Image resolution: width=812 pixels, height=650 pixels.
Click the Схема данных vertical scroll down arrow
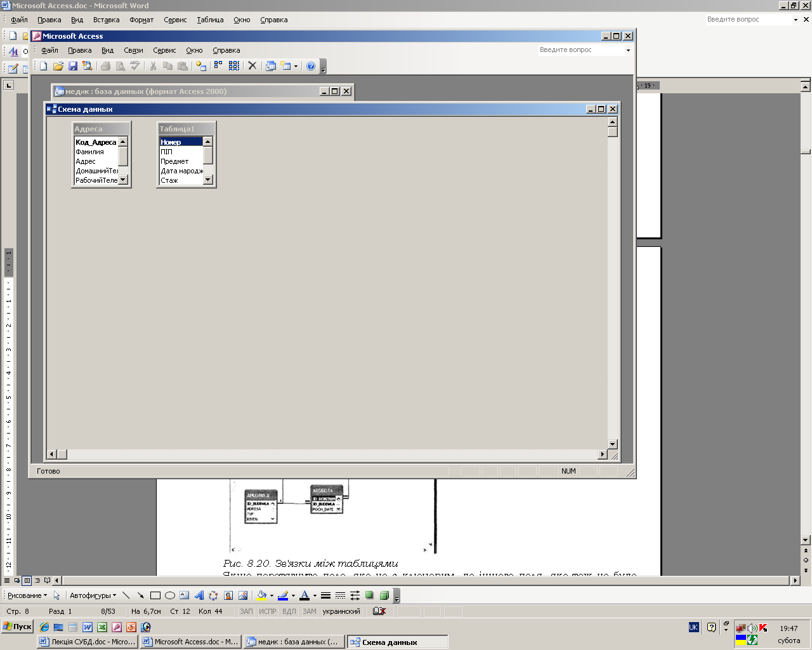tap(613, 444)
